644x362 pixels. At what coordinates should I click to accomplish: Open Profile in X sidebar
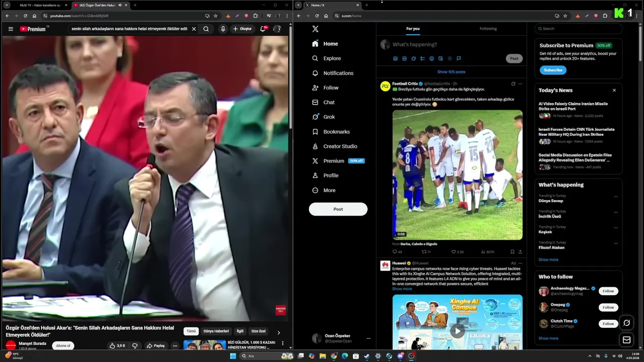tap(325, 175)
